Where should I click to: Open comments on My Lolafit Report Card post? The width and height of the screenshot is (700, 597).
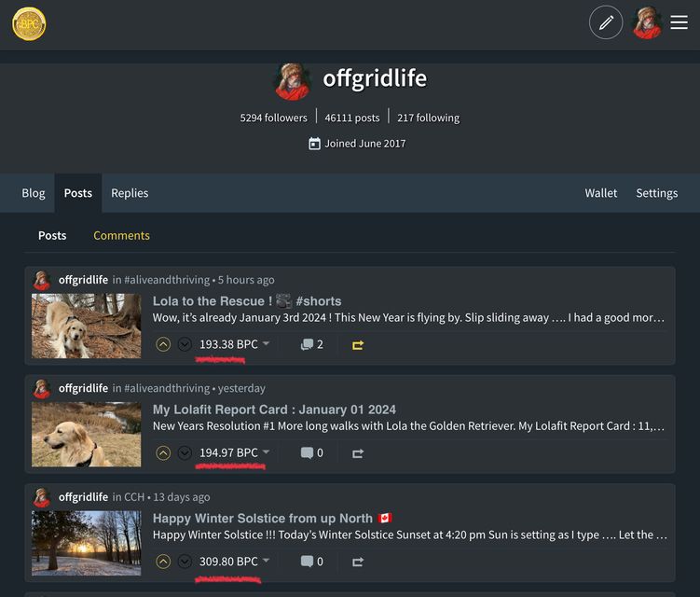point(312,453)
